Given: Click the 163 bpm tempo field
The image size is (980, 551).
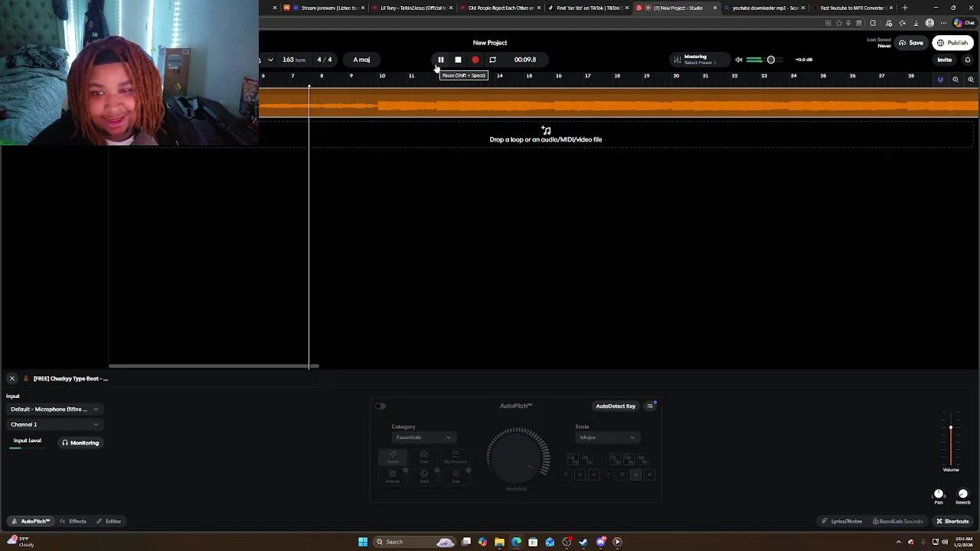Looking at the screenshot, I should [x=294, y=60].
